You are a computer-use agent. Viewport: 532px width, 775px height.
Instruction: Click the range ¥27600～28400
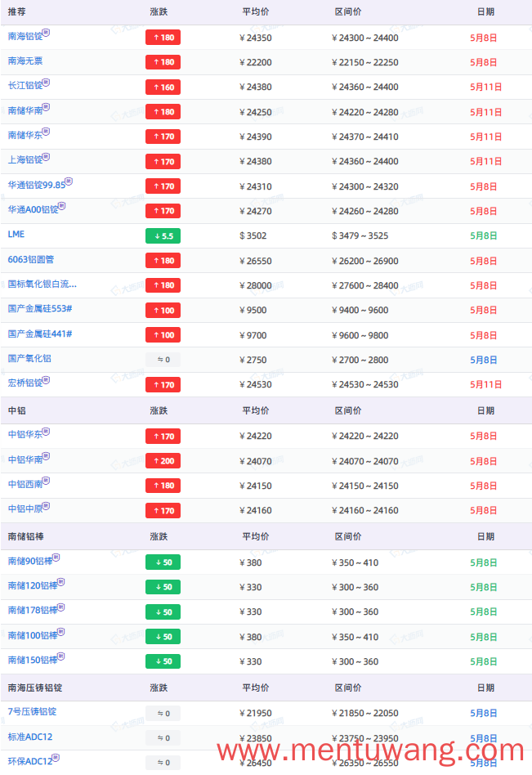365,285
